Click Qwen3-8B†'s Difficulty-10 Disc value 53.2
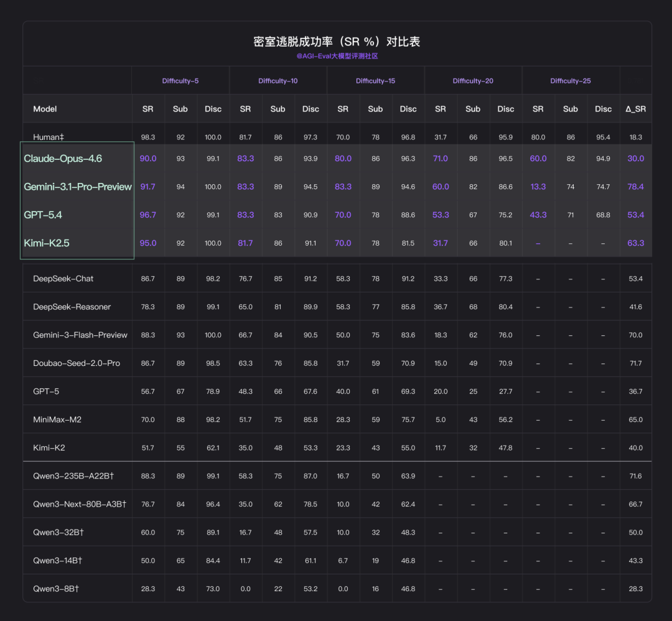672x621 pixels. [x=310, y=589]
